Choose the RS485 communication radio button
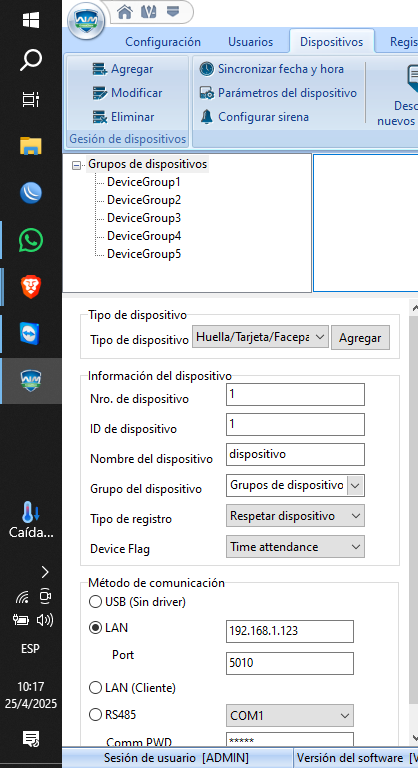The width and height of the screenshot is (418, 768). coord(95,715)
